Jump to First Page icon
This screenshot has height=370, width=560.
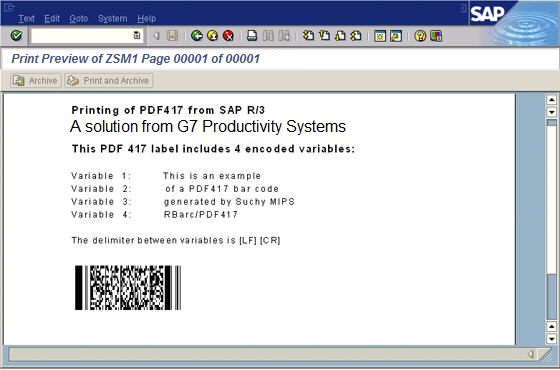309,35
